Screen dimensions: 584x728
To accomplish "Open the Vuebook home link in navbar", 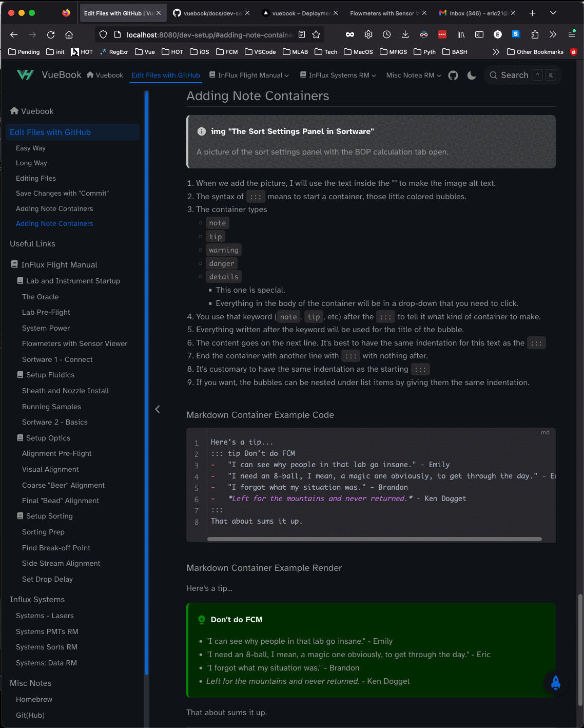I will pyautogui.click(x=105, y=75).
